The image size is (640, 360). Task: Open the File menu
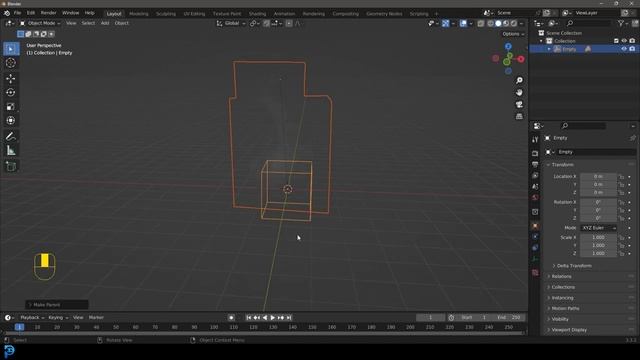17,13
